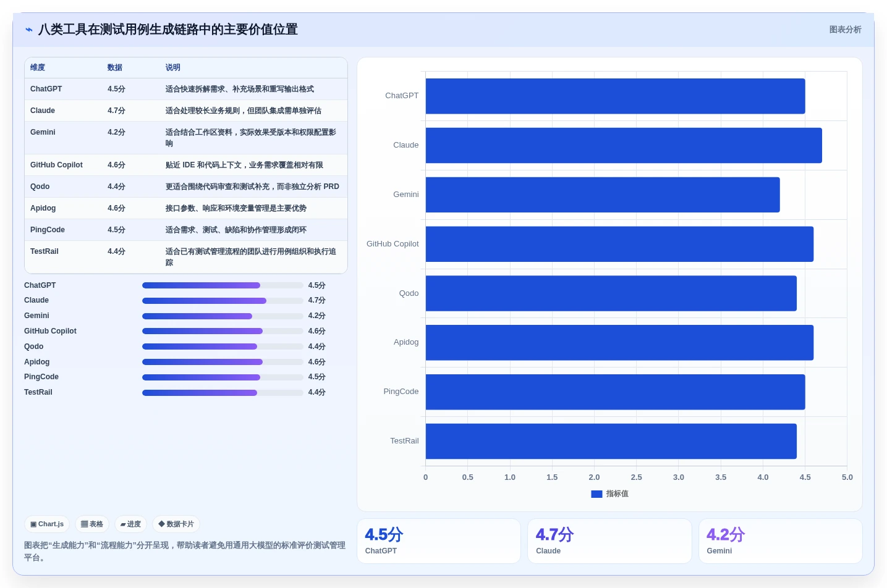Click the Gemini progress bar
Screen dimensions: 887x588
pos(223,316)
